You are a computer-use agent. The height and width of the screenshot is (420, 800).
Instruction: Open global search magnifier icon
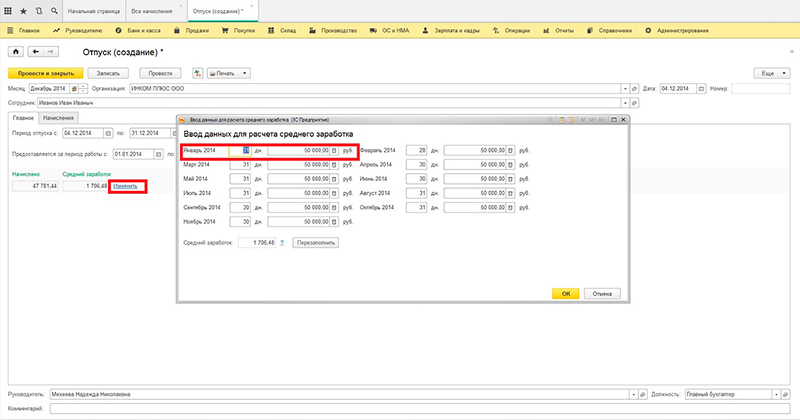(54, 11)
